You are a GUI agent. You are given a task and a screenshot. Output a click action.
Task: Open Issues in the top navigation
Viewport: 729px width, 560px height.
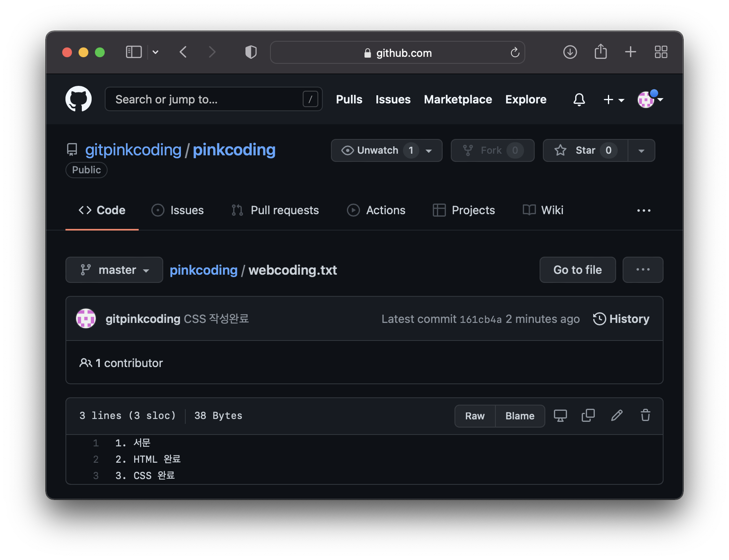coord(393,99)
